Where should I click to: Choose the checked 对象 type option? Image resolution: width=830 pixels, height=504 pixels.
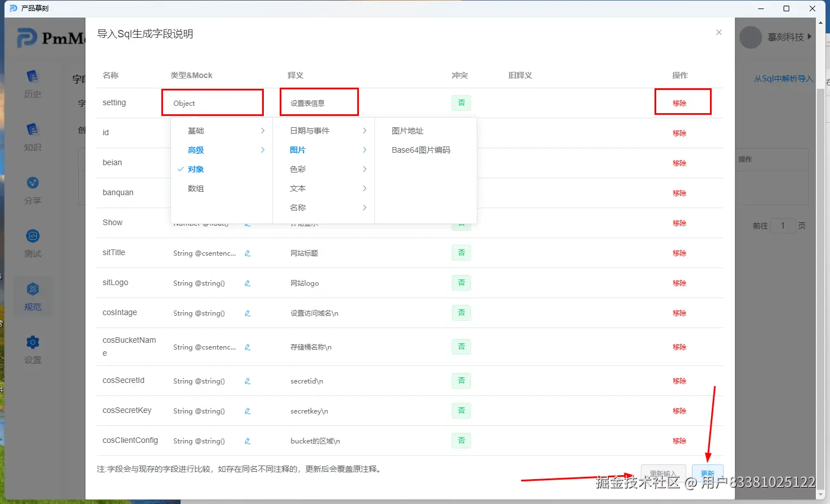(221, 169)
